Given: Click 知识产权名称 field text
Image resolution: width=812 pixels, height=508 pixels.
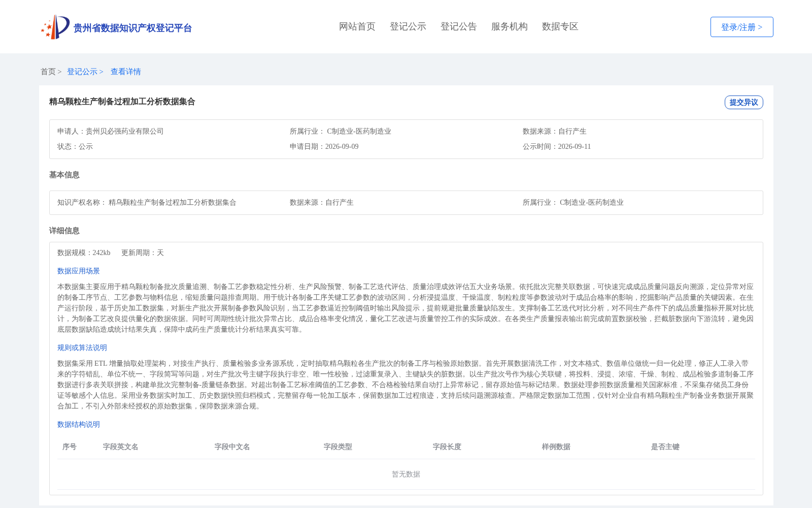Looking at the screenshot, I should pyautogui.click(x=147, y=202).
